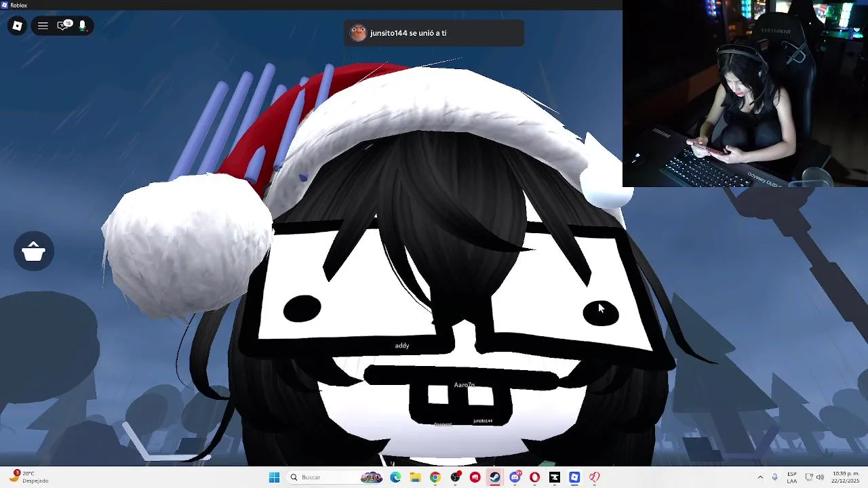This screenshot has height=488, width=868.
Task: Expand the hidden system tray icons
Action: point(760,477)
